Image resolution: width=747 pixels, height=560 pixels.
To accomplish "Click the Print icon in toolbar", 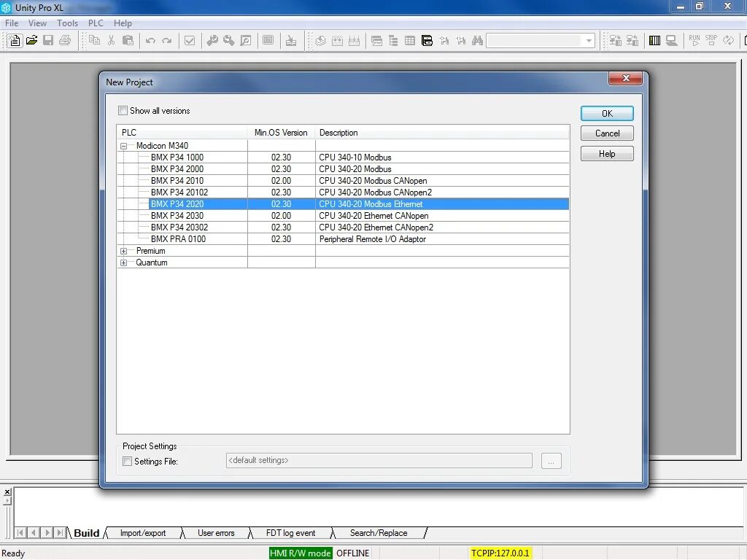I will tap(65, 41).
